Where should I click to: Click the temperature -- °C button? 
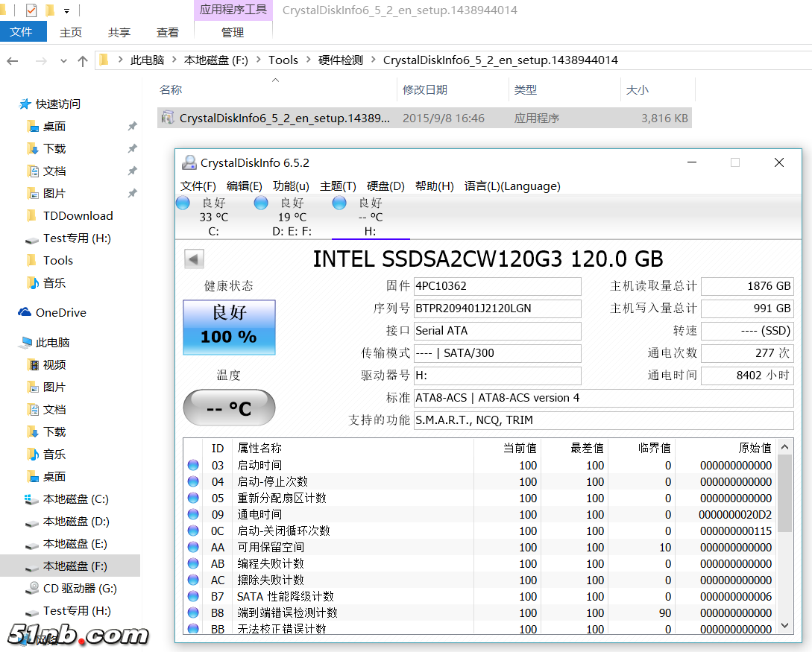point(229,408)
